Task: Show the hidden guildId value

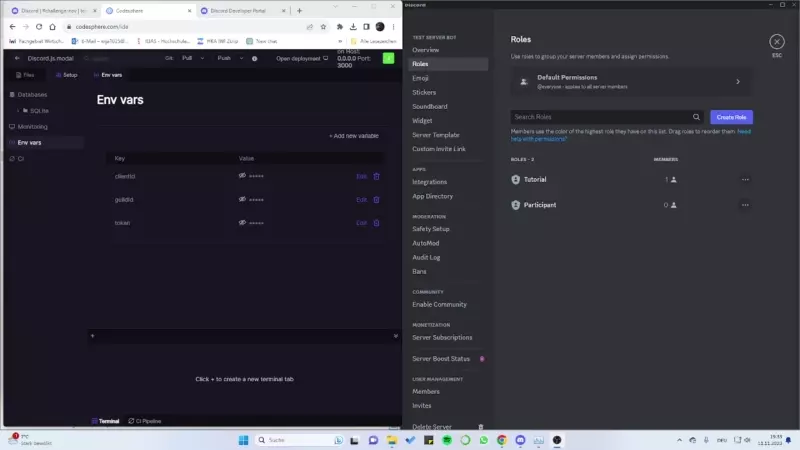Action: click(x=242, y=199)
